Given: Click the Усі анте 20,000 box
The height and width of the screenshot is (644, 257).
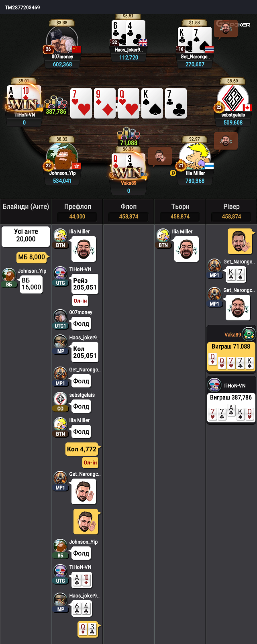Looking at the screenshot, I should click(26, 236).
